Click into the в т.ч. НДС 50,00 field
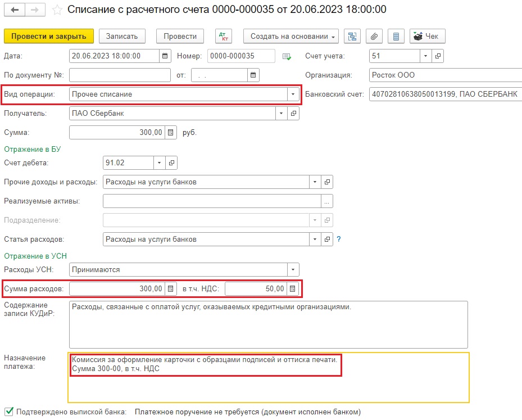 coord(256,288)
